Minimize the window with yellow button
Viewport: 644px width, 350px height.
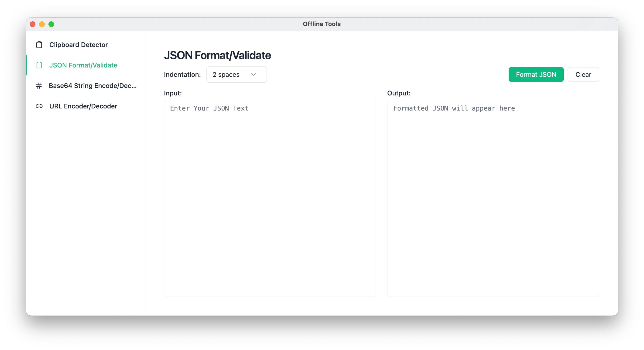point(42,24)
